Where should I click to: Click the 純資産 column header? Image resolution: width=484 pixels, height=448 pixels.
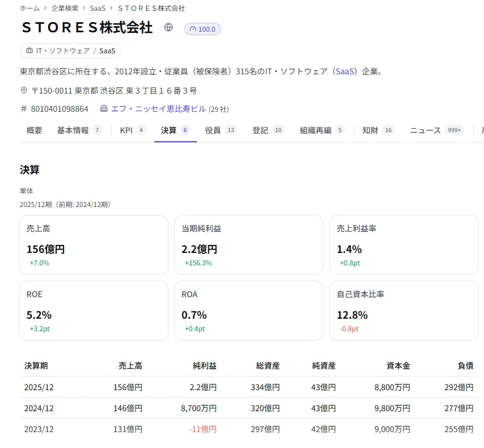click(x=324, y=366)
